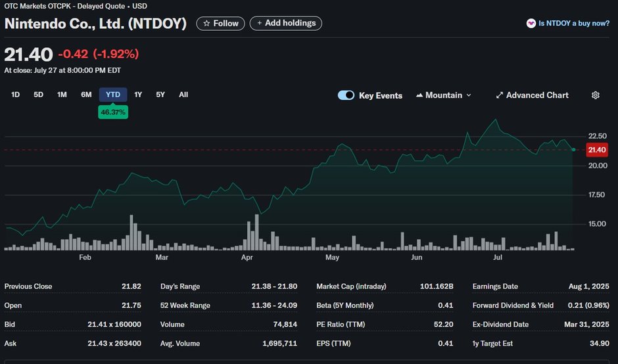Click the 22.50 price axis label
The width and height of the screenshot is (618, 364).
click(598, 136)
